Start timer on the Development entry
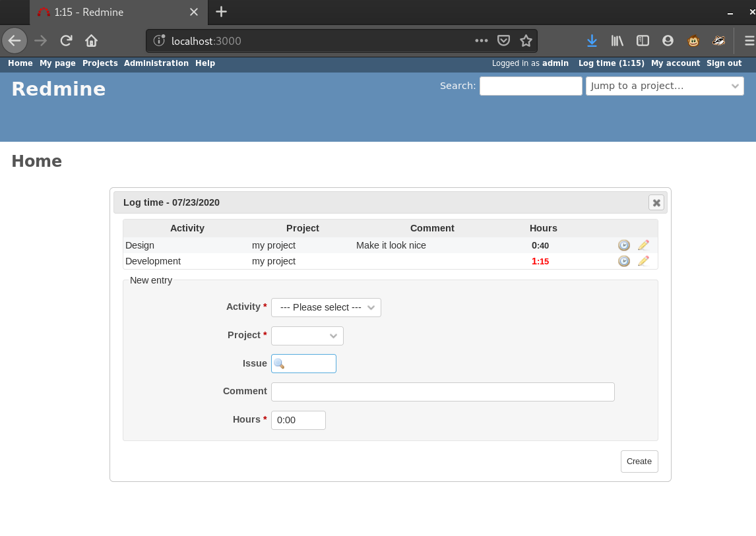This screenshot has width=756, height=536. pos(623,261)
